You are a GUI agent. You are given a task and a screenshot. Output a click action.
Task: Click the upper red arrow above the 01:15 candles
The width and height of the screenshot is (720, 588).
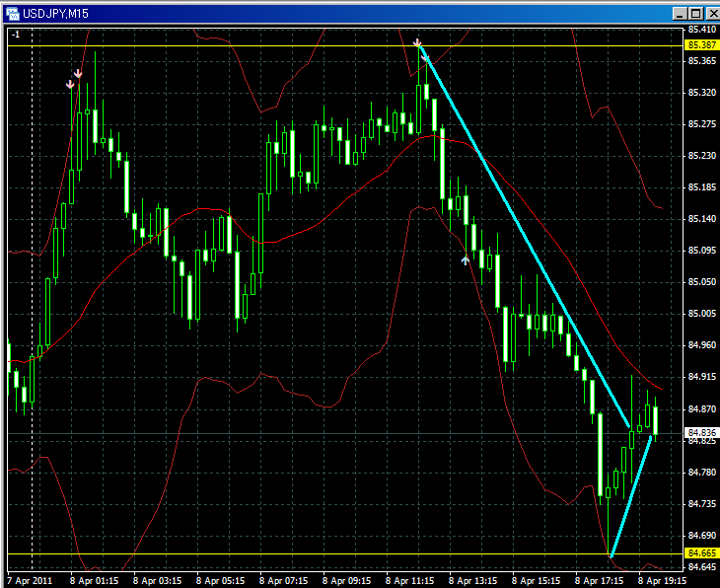click(x=78, y=73)
